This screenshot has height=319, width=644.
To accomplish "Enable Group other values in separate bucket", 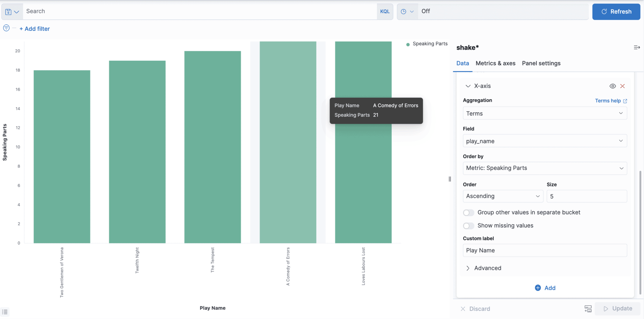I will tap(469, 212).
